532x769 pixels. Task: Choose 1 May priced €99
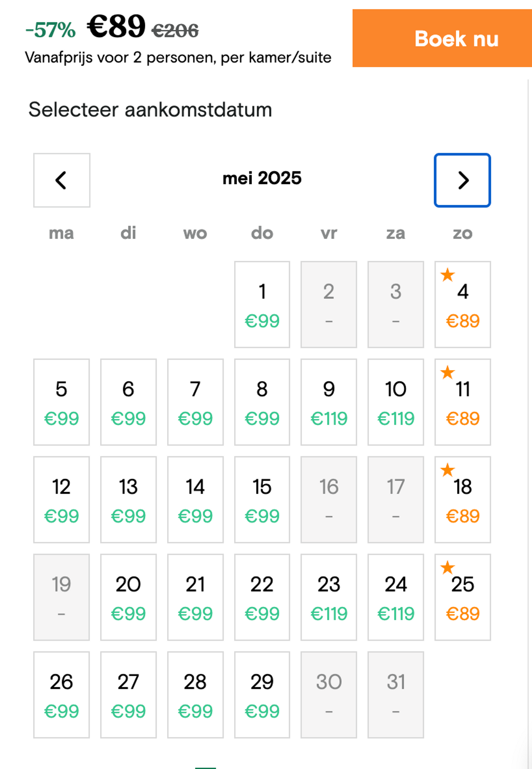point(262,304)
